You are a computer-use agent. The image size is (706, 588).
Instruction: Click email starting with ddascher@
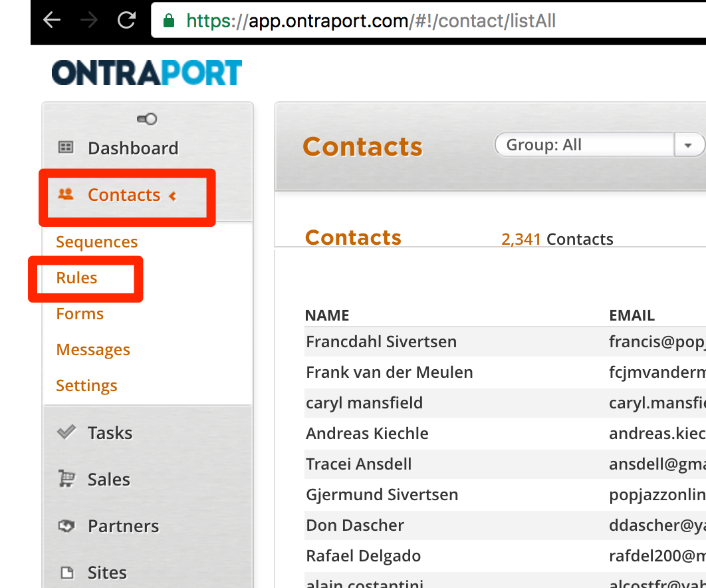click(657, 525)
